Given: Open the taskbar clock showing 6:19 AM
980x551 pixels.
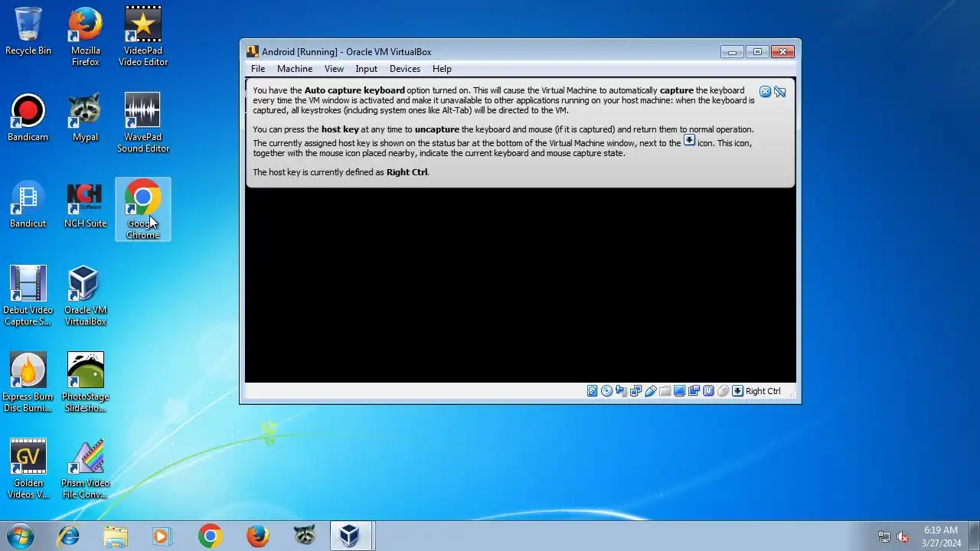Looking at the screenshot, I should coord(941,536).
